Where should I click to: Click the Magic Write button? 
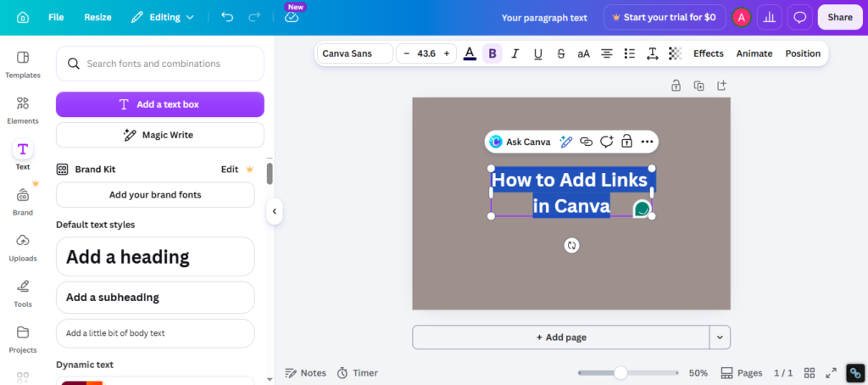[x=160, y=135]
